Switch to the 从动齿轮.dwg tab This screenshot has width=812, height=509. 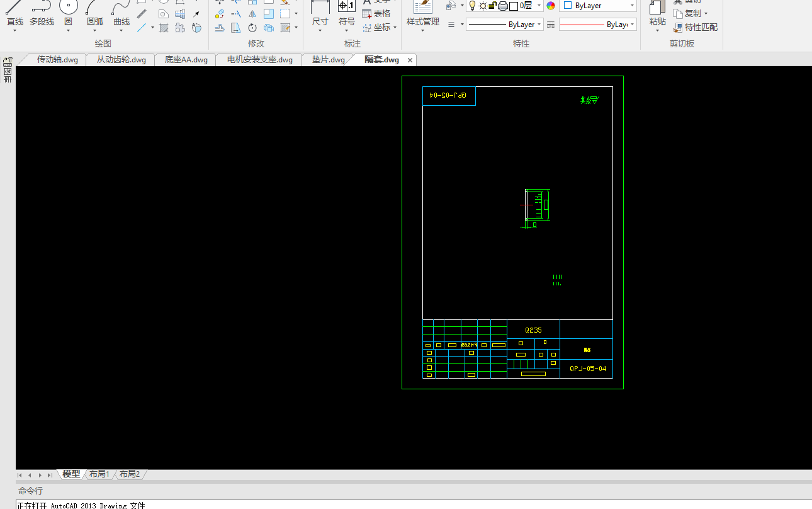coord(121,60)
